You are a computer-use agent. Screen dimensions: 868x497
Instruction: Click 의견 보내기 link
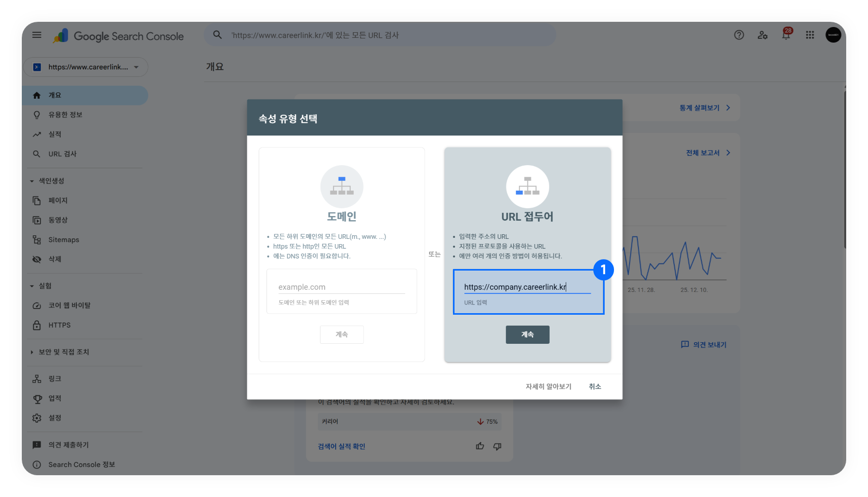[x=703, y=345]
